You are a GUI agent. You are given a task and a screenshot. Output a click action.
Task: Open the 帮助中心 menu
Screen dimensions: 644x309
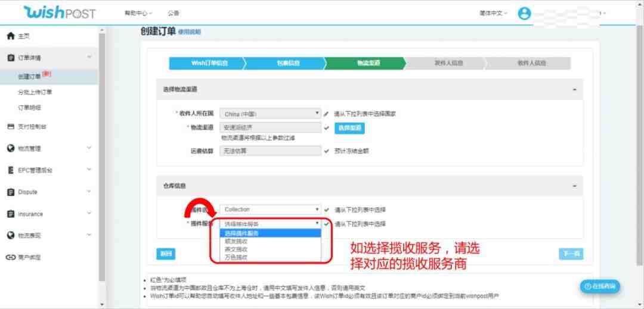(138, 13)
